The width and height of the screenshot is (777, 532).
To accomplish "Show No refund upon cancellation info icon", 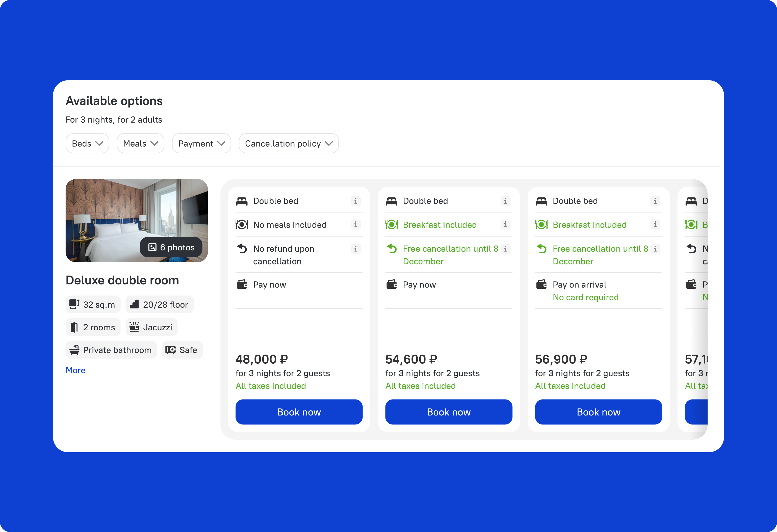I will [x=356, y=249].
